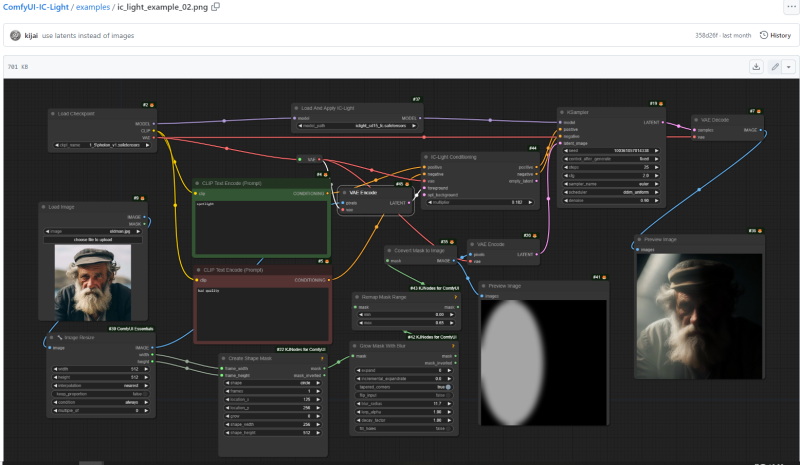
Task: Increase IC-Light Conditioning multiplier with right arrow
Action: [530, 202]
